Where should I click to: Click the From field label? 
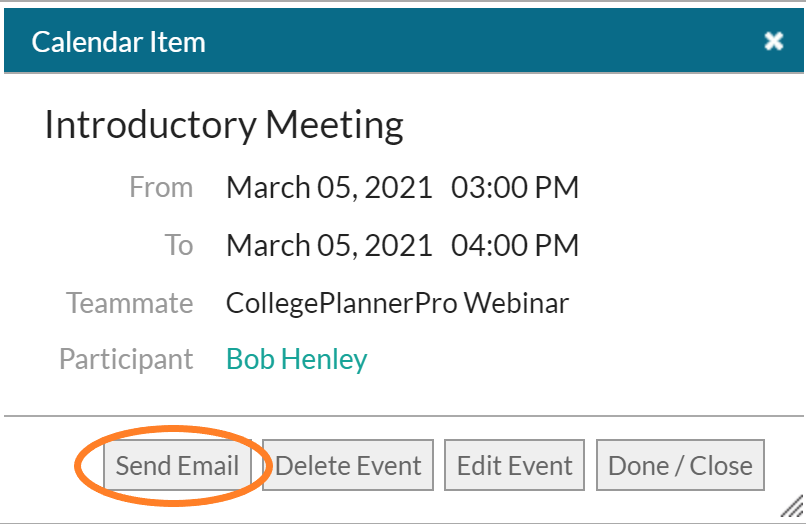point(161,187)
